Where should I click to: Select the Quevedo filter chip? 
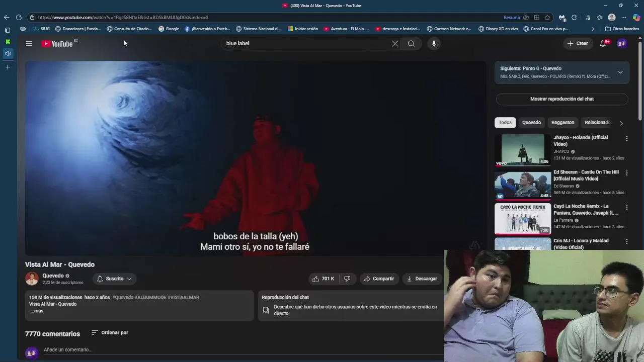coord(531,123)
